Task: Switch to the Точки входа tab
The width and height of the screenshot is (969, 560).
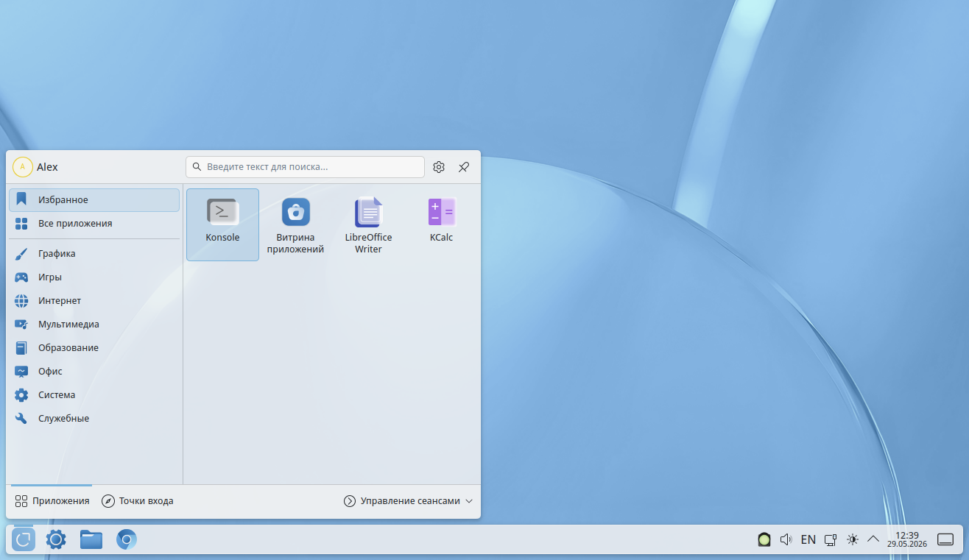Action: [x=138, y=501]
